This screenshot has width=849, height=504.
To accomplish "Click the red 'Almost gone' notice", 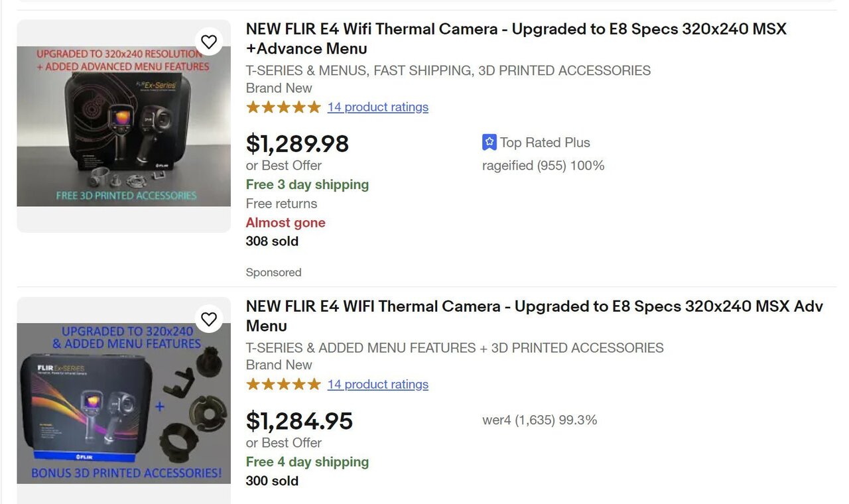I will pos(285,223).
